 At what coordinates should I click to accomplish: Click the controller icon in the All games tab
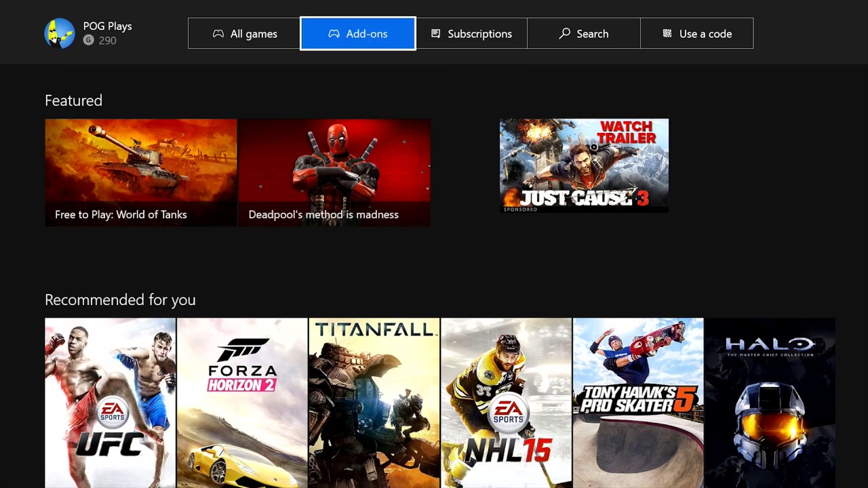pos(218,33)
